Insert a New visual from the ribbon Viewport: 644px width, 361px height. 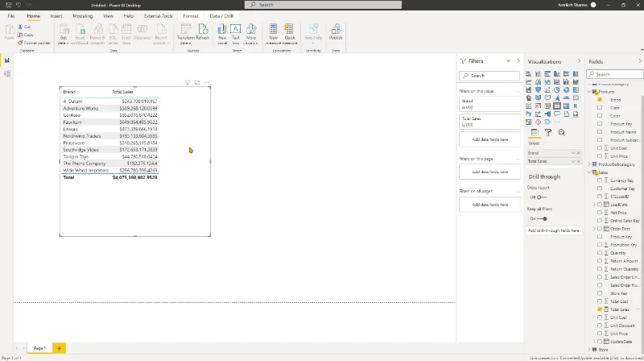pyautogui.click(x=222, y=34)
